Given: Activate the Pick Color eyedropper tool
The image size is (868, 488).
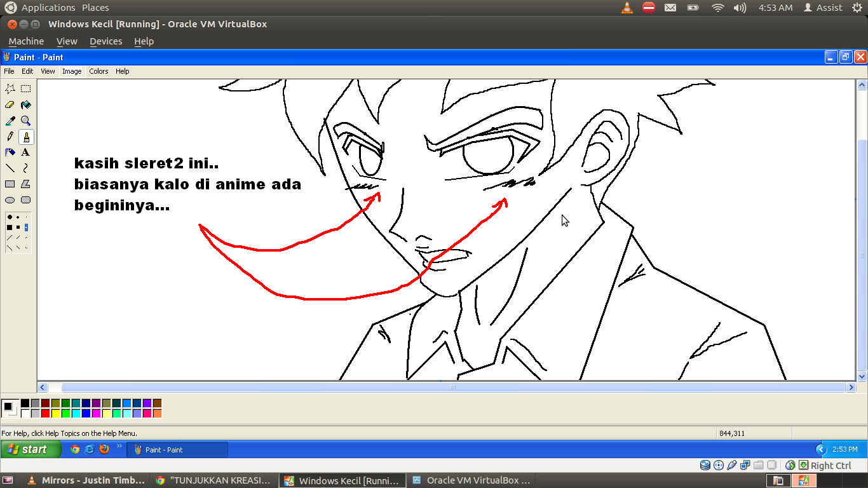Looking at the screenshot, I should click(x=10, y=121).
